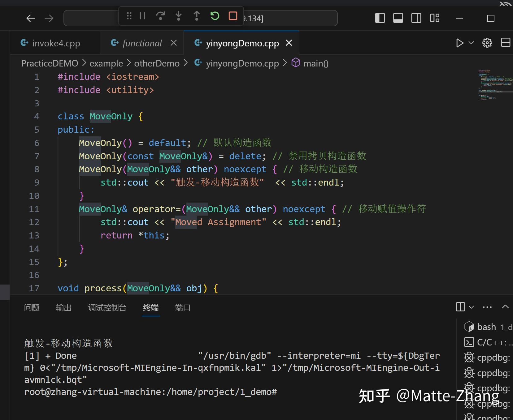513x420 pixels.
Task: Step out of the current function
Action: [x=197, y=16]
